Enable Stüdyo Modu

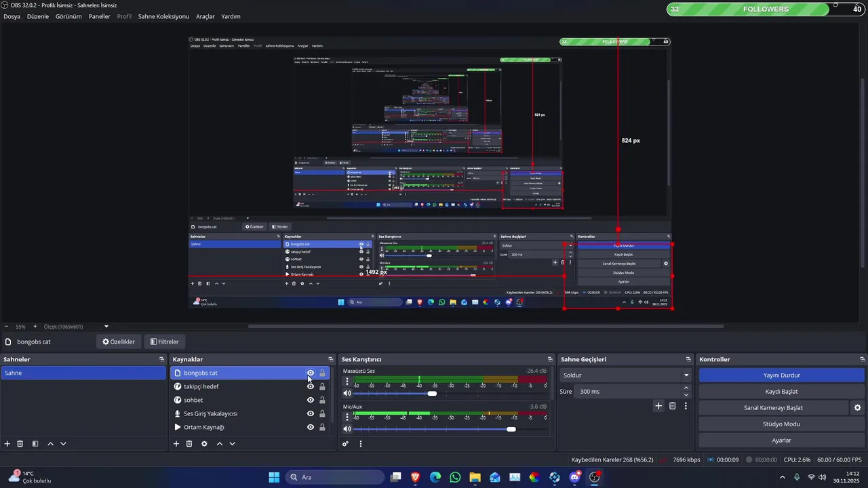tap(781, 424)
